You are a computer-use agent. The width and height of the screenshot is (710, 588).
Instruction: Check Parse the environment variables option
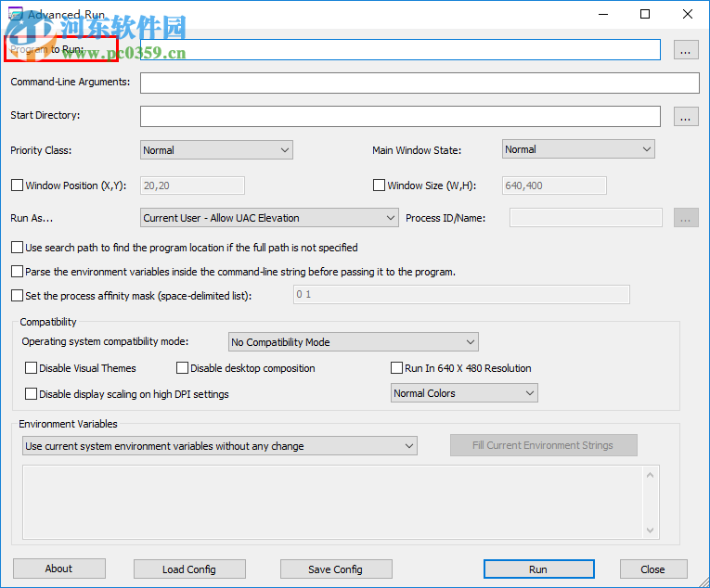18,271
